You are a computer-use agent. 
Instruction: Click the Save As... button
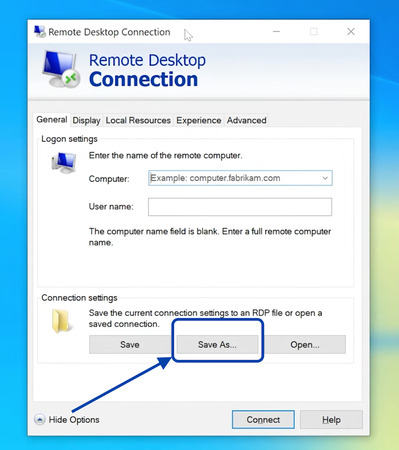click(x=217, y=344)
